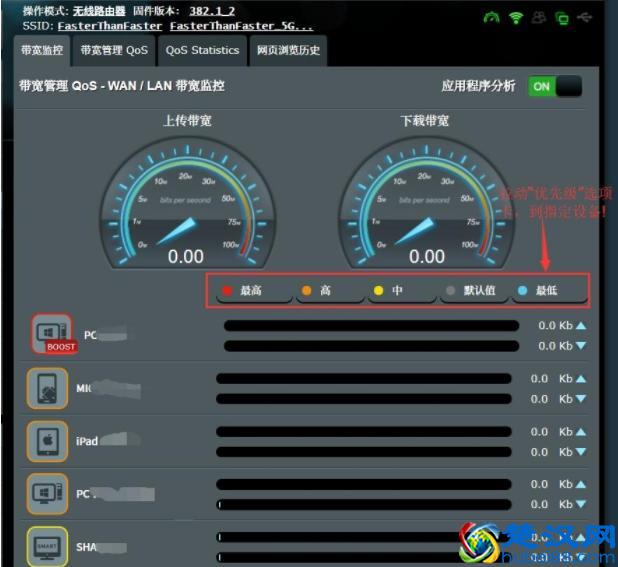Click the download arrow in iPad row

(581, 452)
